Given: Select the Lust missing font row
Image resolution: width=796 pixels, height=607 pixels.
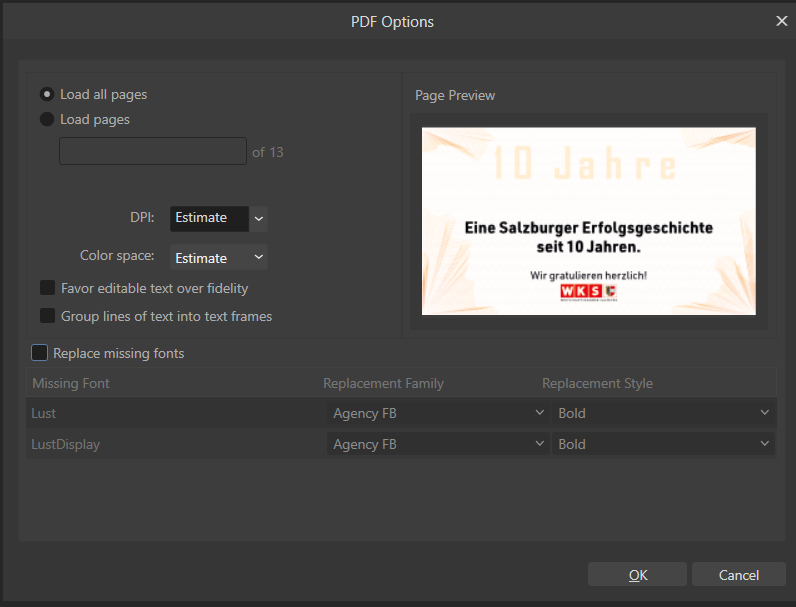Looking at the screenshot, I should pos(401,413).
